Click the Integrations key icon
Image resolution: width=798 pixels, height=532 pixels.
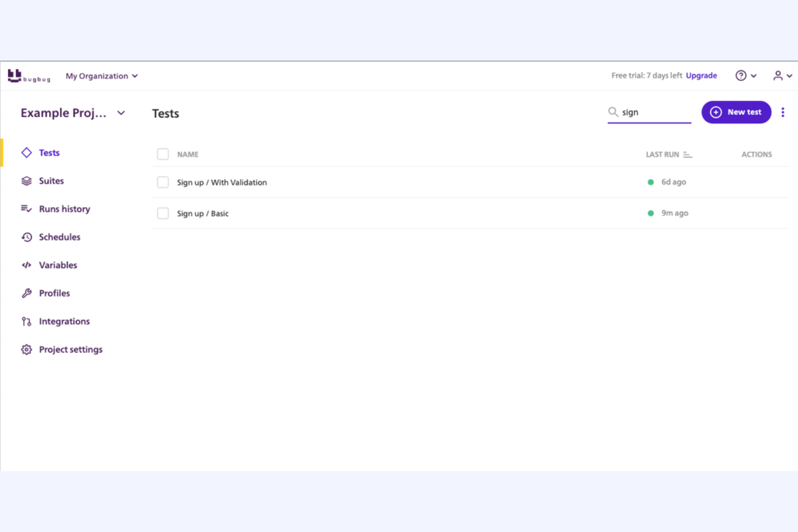(25, 321)
